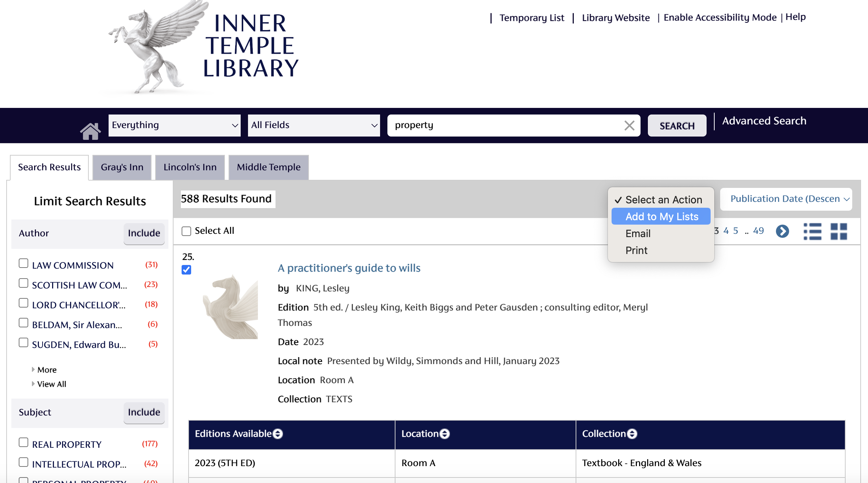The width and height of the screenshot is (868, 483).
Task: Open A practitioner's guide to wills title
Action: (349, 268)
